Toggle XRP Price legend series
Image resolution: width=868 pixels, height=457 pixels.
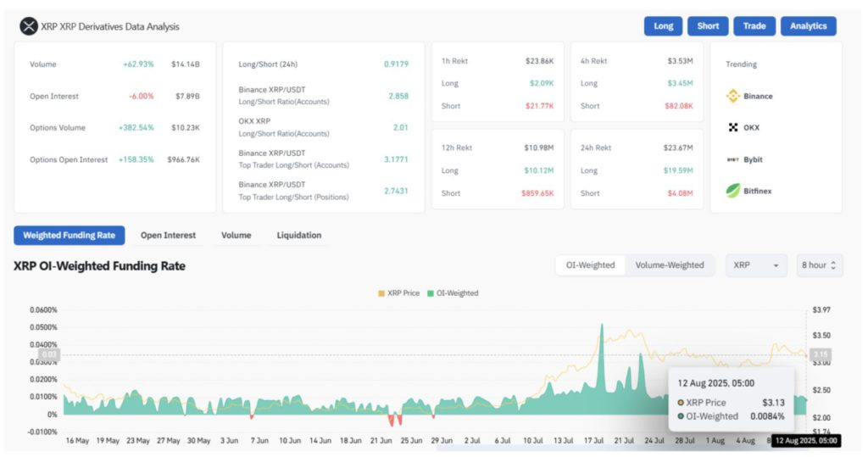pos(398,293)
